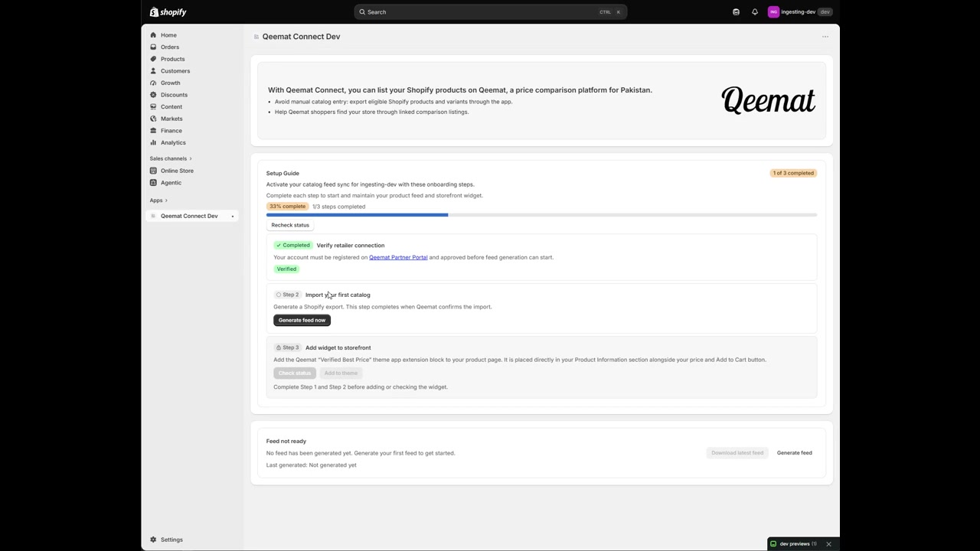Click the dev previews (1) label

point(799,544)
